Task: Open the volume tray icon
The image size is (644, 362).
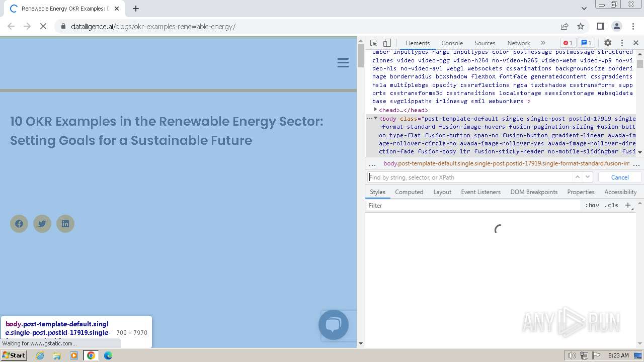Action: tap(572, 355)
